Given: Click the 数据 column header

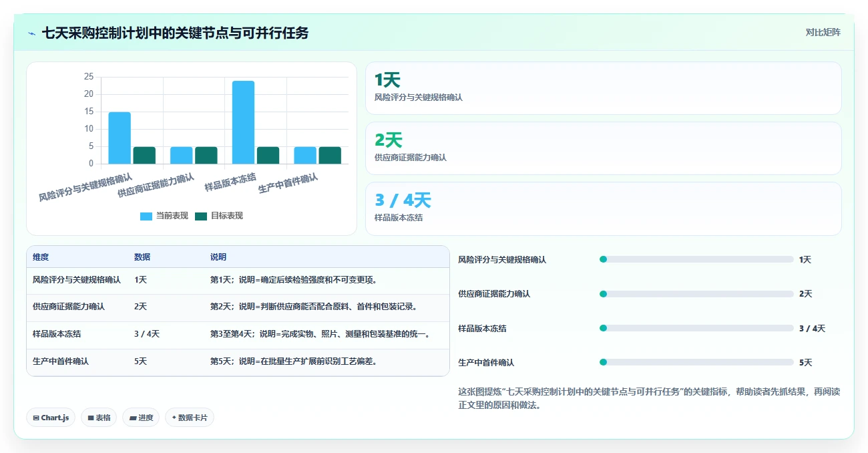Looking at the screenshot, I should click(142, 257).
